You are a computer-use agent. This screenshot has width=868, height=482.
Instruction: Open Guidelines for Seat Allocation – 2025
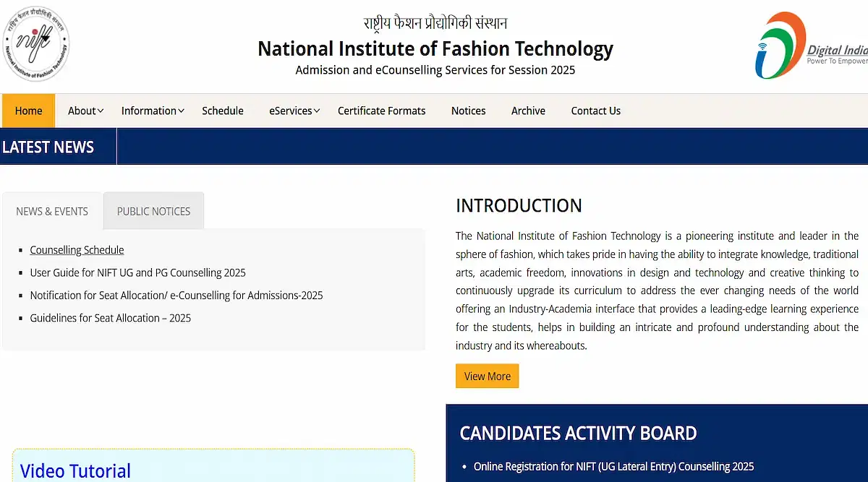pyautogui.click(x=111, y=318)
